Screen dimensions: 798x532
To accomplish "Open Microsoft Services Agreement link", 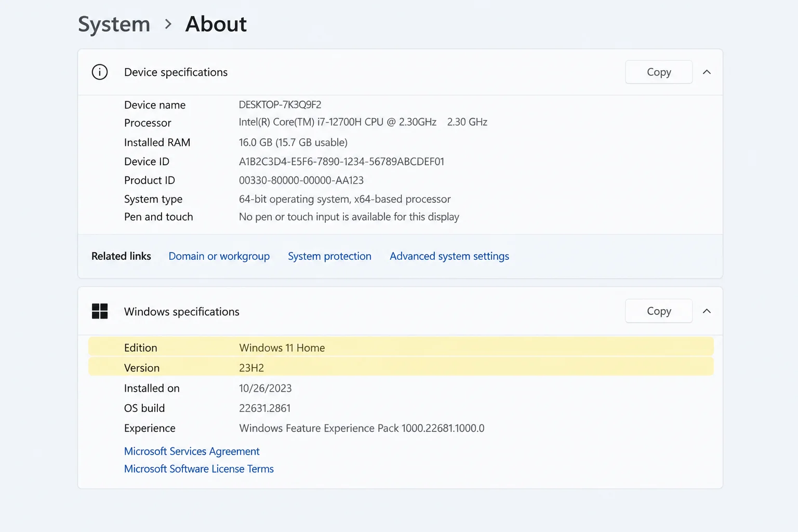I will click(x=192, y=451).
